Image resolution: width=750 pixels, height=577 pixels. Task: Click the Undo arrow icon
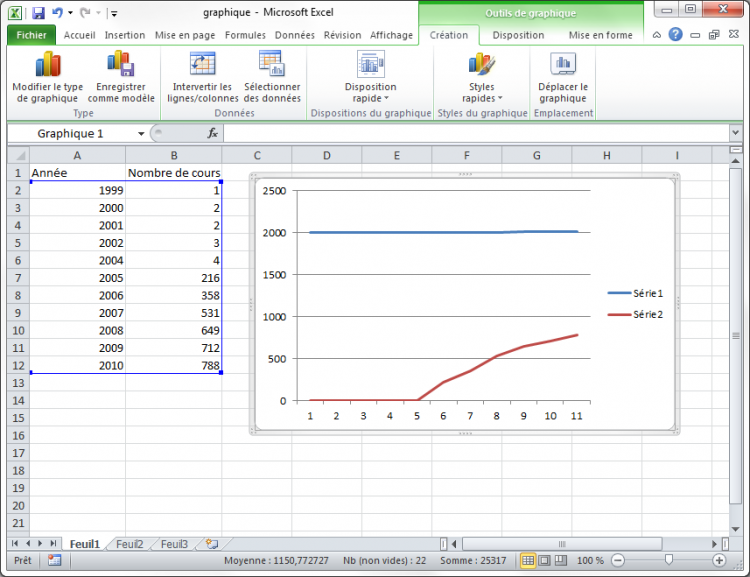[58, 14]
